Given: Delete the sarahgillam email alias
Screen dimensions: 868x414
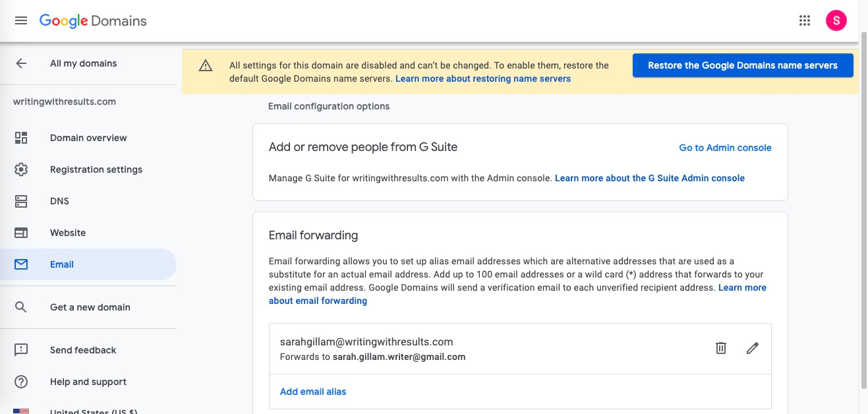Looking at the screenshot, I should point(721,348).
